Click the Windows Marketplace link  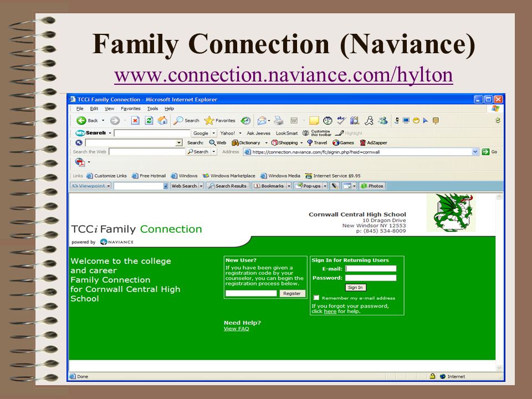coord(229,176)
